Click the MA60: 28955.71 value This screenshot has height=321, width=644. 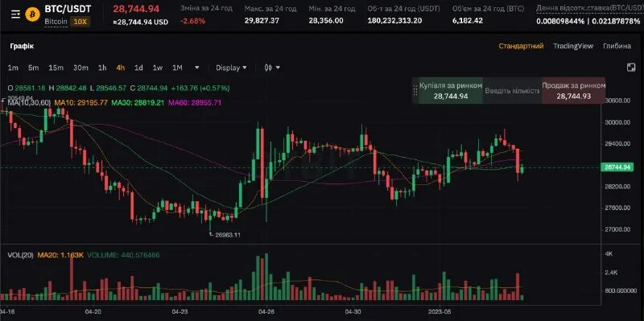tap(195, 103)
